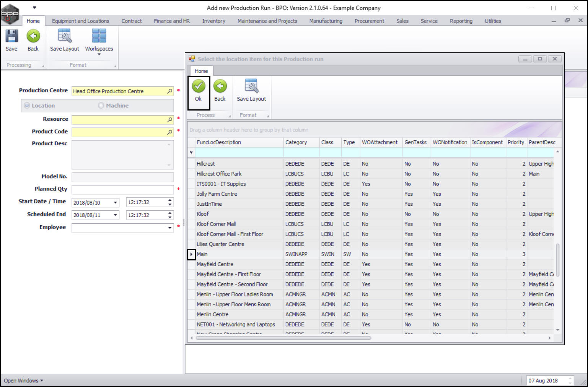Image resolution: width=588 pixels, height=387 pixels.
Task: Select the Machine radio button
Action: 101,106
